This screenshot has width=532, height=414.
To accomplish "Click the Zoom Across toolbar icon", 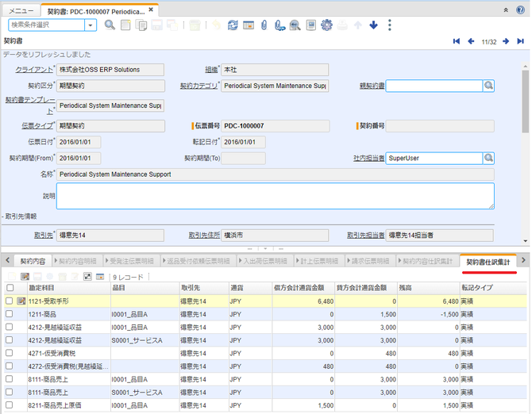I will coord(295,25).
